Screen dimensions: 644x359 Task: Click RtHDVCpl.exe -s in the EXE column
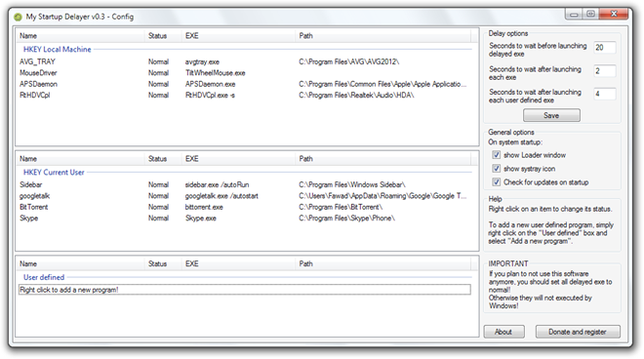pos(210,95)
